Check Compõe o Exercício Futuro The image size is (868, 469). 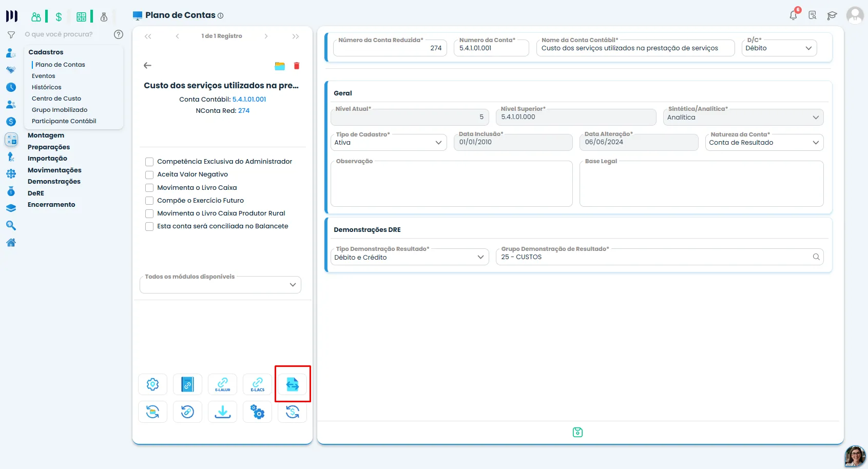(x=149, y=201)
